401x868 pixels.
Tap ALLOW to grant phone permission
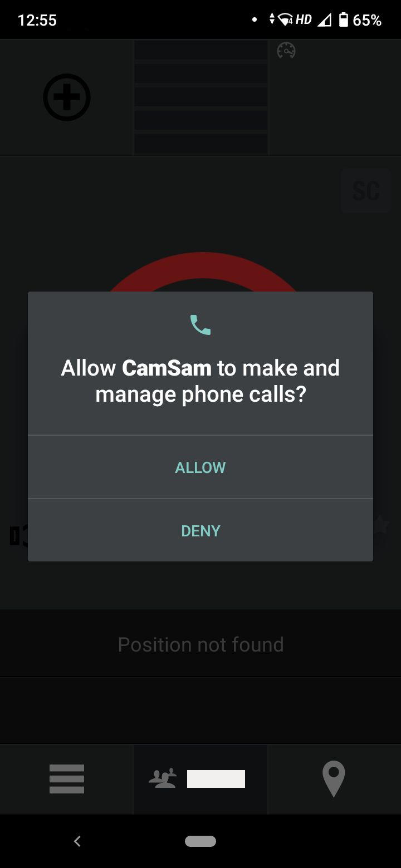(x=200, y=467)
